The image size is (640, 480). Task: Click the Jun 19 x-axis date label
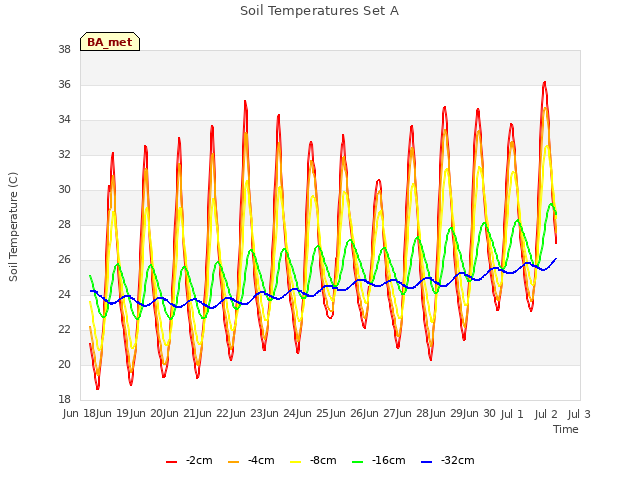pos(113,414)
